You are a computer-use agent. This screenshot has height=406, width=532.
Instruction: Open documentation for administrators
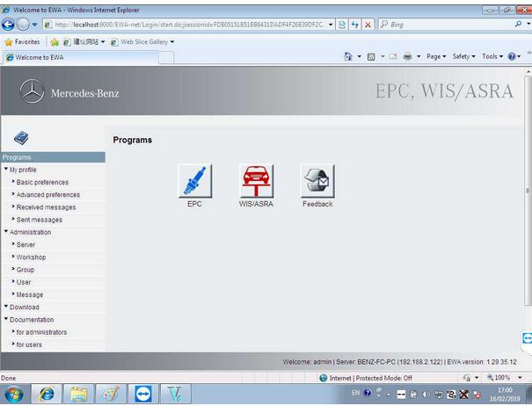[x=41, y=332]
